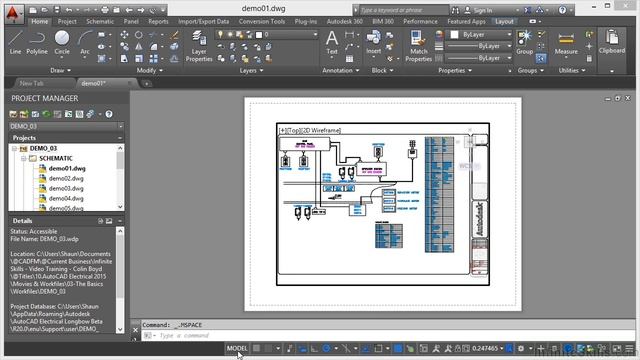This screenshot has width=640, height=360.
Task: Click the Quick Calculator icon in Utilities
Action: click(x=589, y=59)
